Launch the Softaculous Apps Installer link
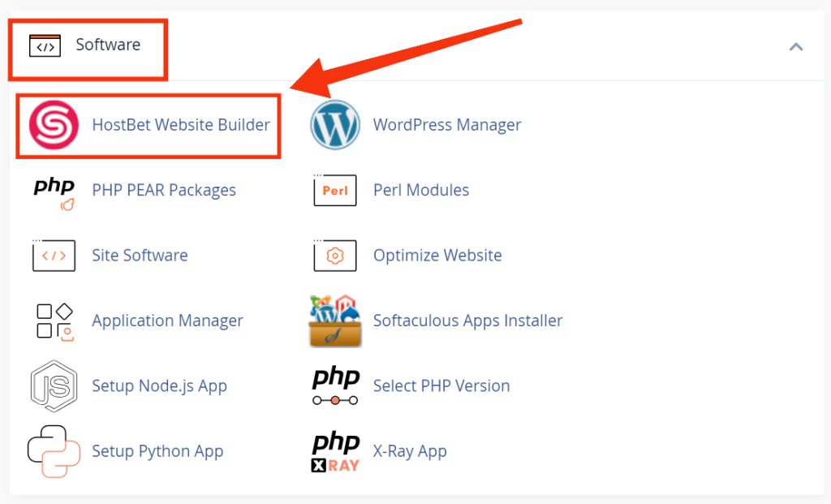The width and height of the screenshot is (831, 504). pyautogui.click(x=468, y=321)
